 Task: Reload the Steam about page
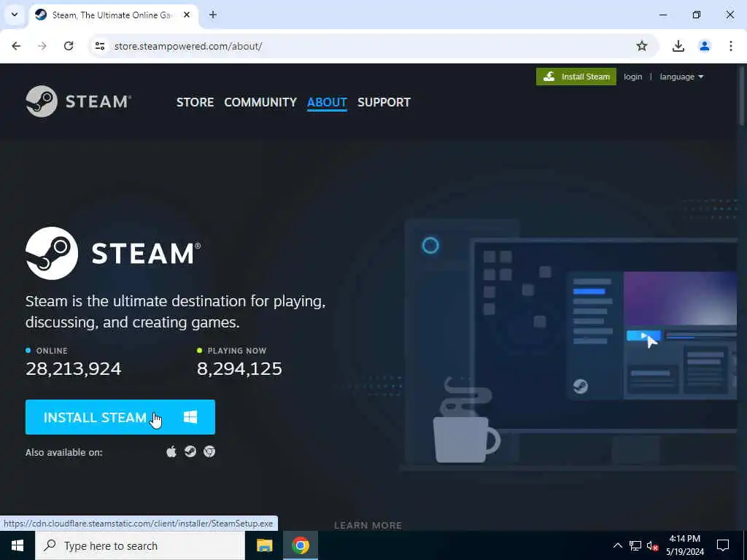click(x=69, y=46)
